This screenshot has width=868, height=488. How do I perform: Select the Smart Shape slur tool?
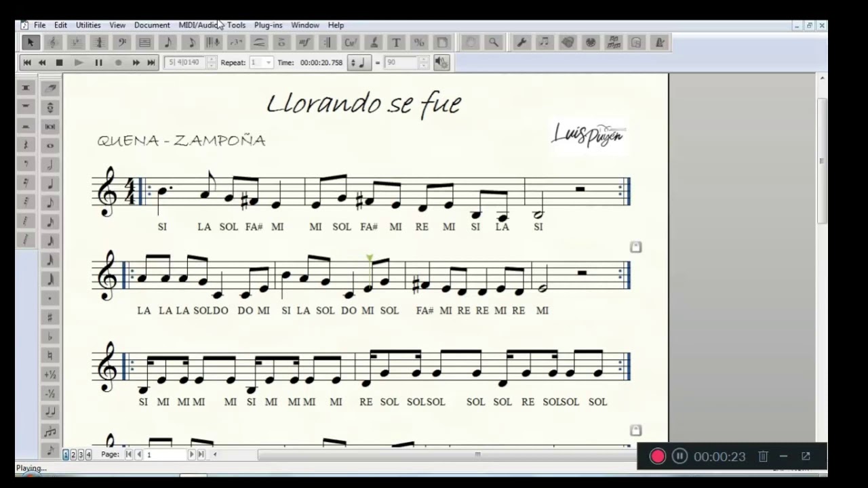click(259, 43)
